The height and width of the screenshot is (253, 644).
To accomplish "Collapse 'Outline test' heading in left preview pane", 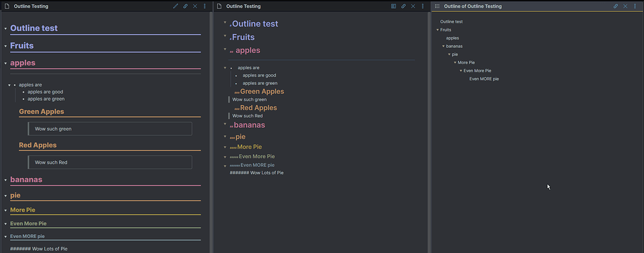I will click(5, 29).
